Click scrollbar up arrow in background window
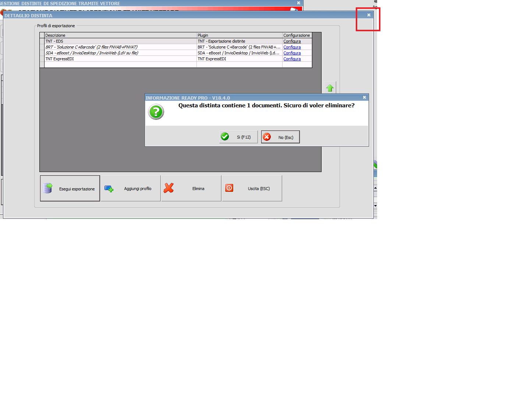 point(375,188)
